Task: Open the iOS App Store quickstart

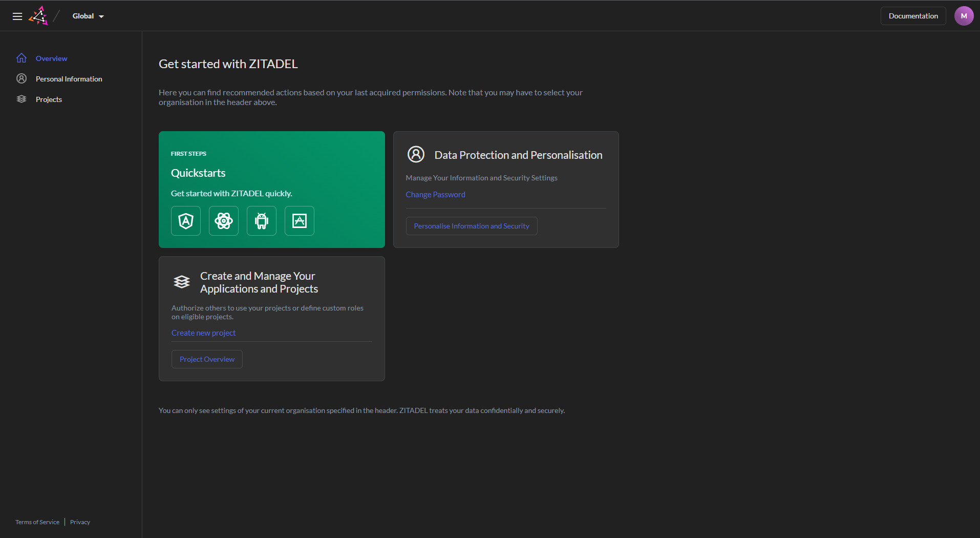Action: pyautogui.click(x=299, y=221)
